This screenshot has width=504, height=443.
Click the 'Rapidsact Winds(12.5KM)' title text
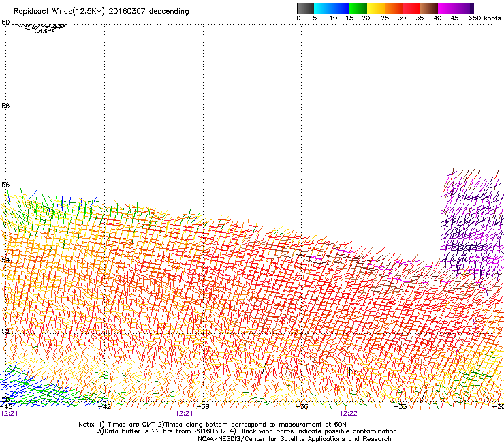point(59,12)
